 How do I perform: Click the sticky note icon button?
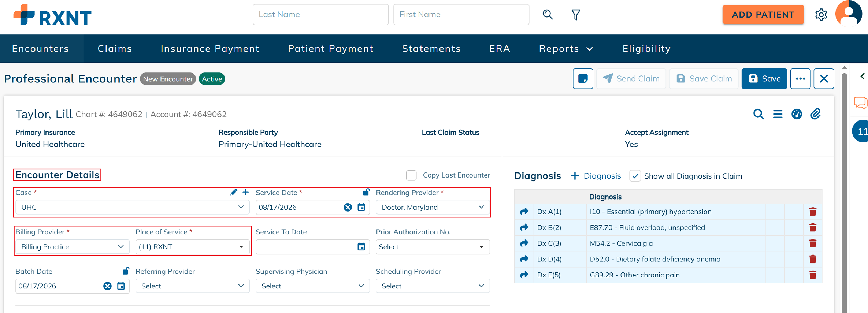pyautogui.click(x=583, y=79)
